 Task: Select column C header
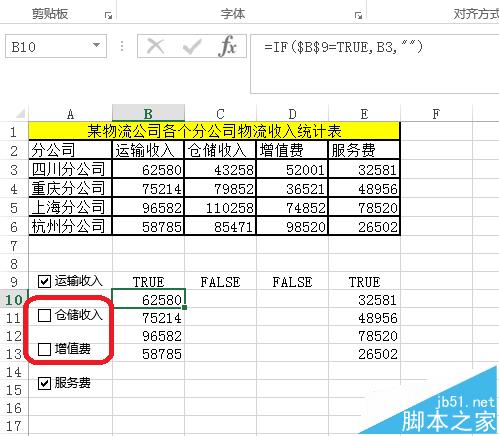[220, 114]
